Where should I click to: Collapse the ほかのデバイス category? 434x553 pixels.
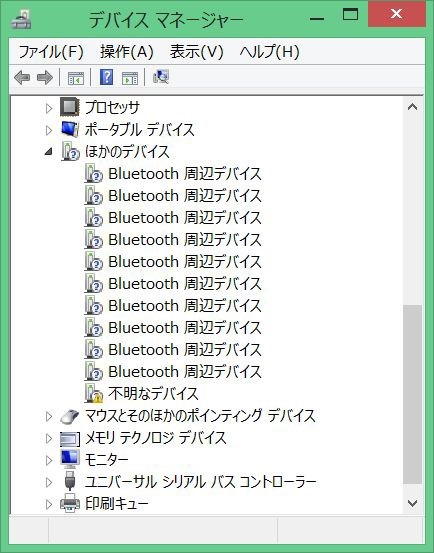[49, 152]
